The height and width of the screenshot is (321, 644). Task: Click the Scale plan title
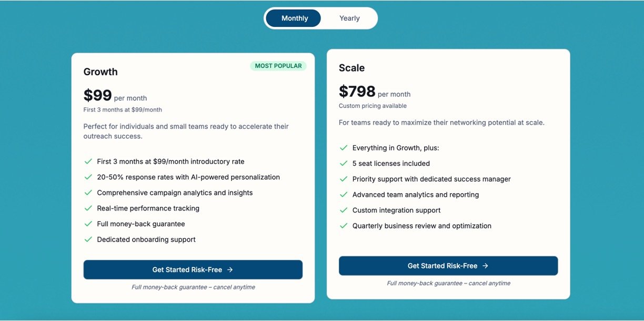[351, 68]
